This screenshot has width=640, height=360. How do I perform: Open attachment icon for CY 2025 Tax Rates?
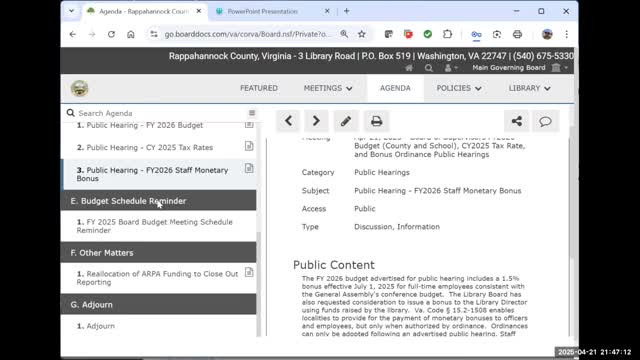tap(249, 146)
